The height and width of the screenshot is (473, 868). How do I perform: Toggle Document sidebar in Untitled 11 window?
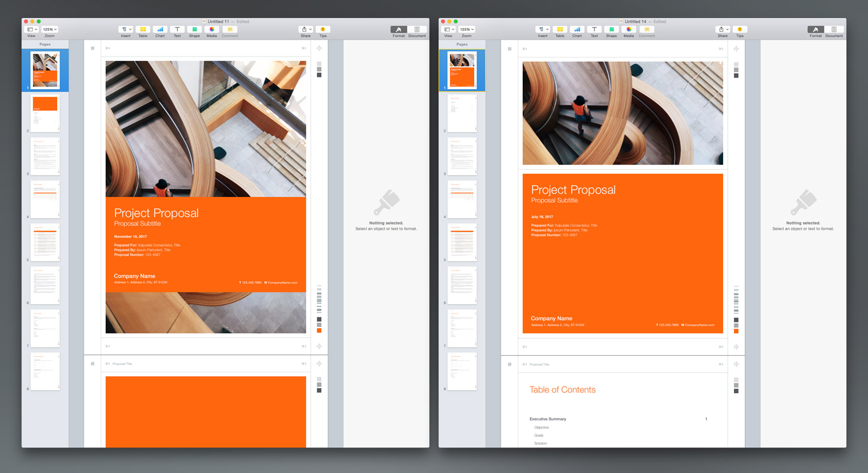click(x=417, y=29)
